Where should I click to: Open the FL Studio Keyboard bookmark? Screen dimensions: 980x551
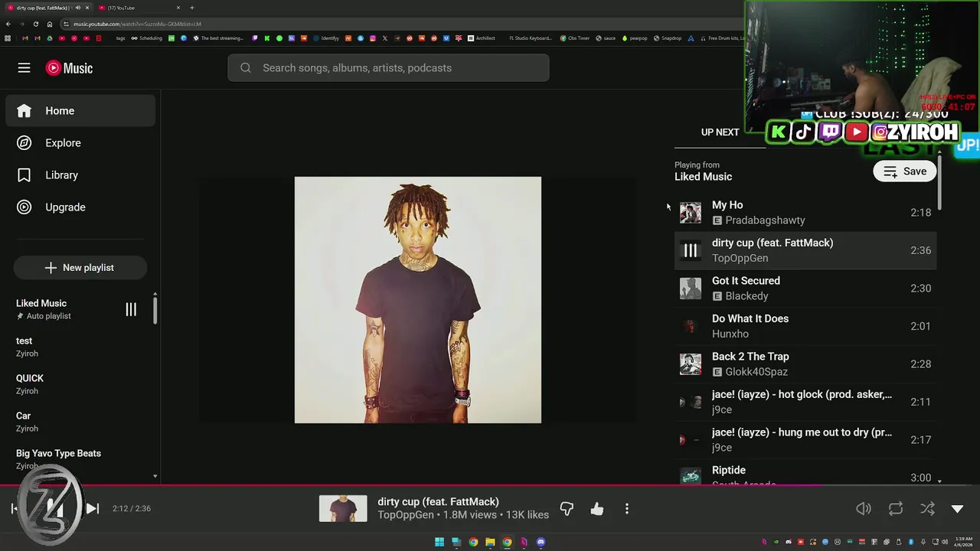tap(530, 38)
